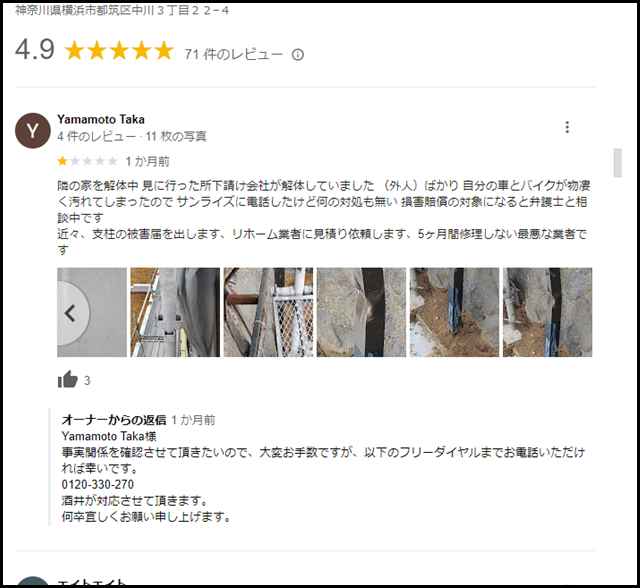Click the 71 件のレビュー count text
The width and height of the screenshot is (640, 588).
pos(233,54)
